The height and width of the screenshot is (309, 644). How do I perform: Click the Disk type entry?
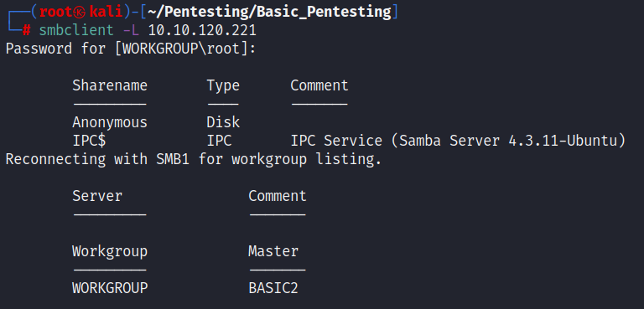click(223, 122)
